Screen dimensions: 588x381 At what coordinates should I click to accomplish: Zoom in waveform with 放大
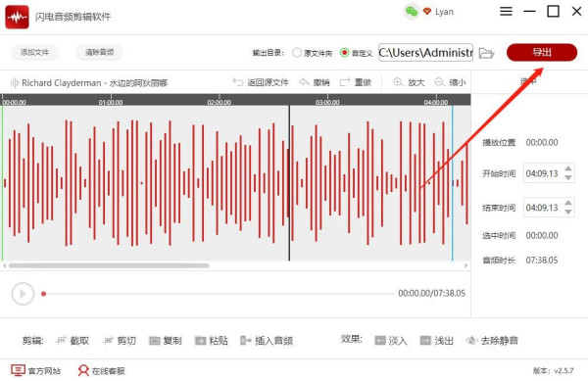pyautogui.click(x=398, y=81)
